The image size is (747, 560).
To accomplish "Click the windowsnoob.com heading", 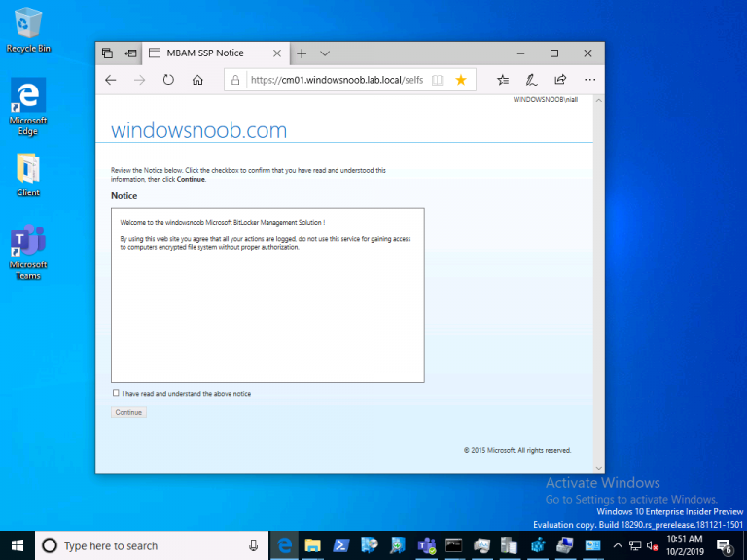I will [x=198, y=130].
